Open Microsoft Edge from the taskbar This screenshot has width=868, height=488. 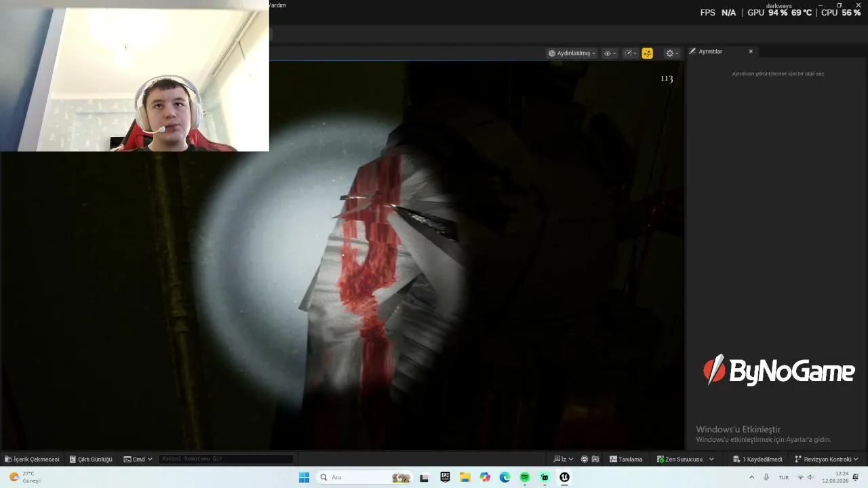click(x=505, y=477)
